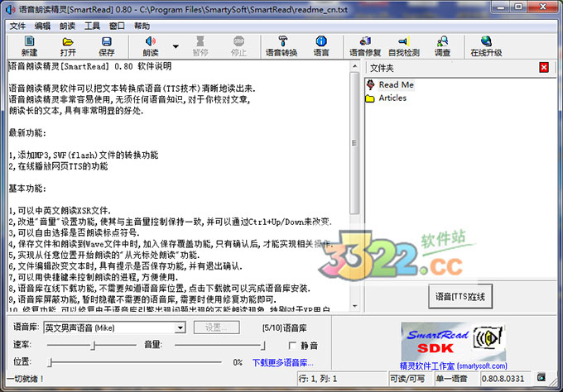The width and height of the screenshot is (563, 392).
Task: Open the 语音库 voice combo box
Action: point(114,327)
